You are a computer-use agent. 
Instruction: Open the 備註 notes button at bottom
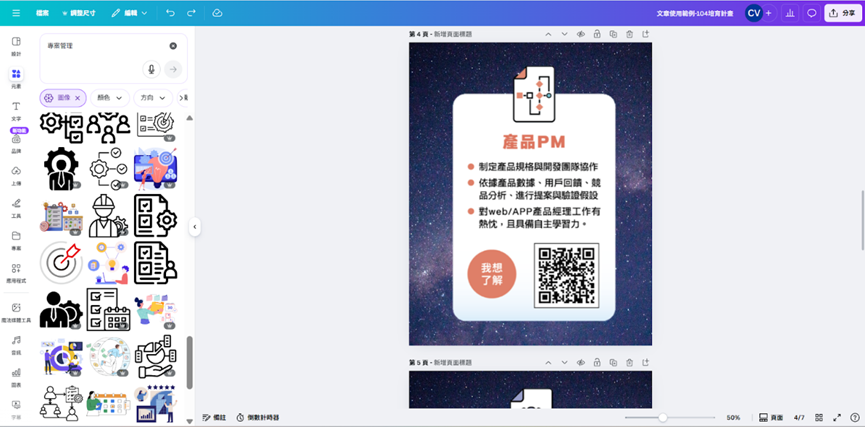click(x=214, y=417)
